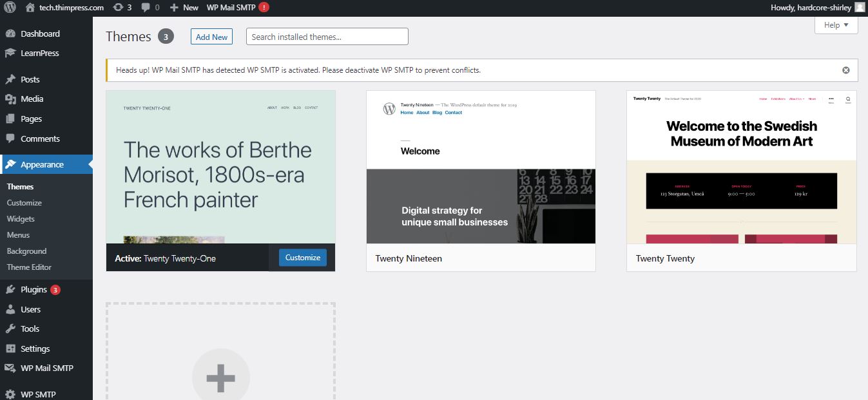Click the theme count badge showing 3
This screenshot has height=400, width=868.
point(166,37)
